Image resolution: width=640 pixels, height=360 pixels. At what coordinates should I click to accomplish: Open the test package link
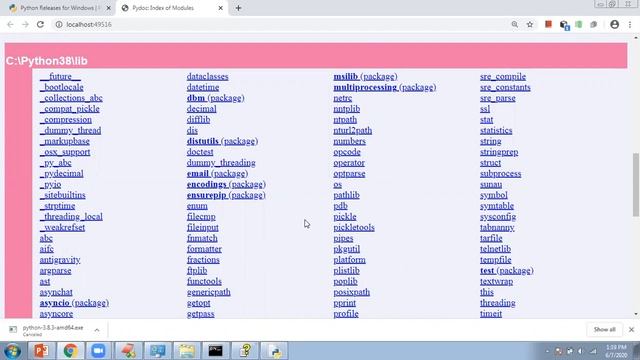point(507,271)
